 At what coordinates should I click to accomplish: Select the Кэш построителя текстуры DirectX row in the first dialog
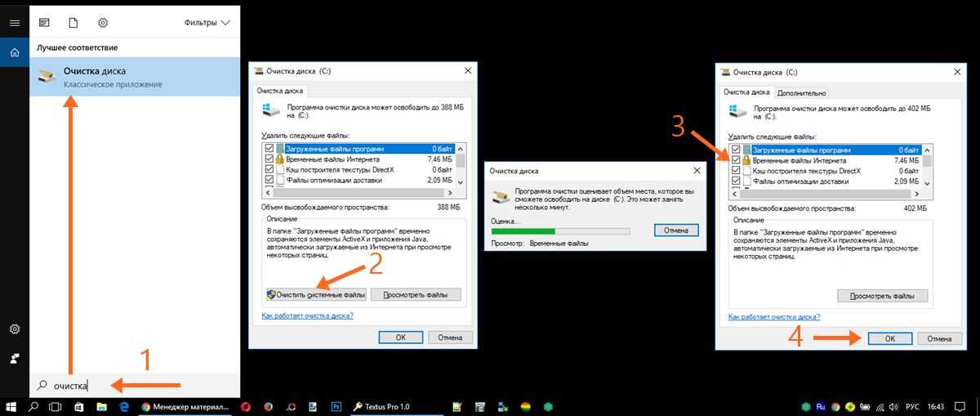(359, 170)
